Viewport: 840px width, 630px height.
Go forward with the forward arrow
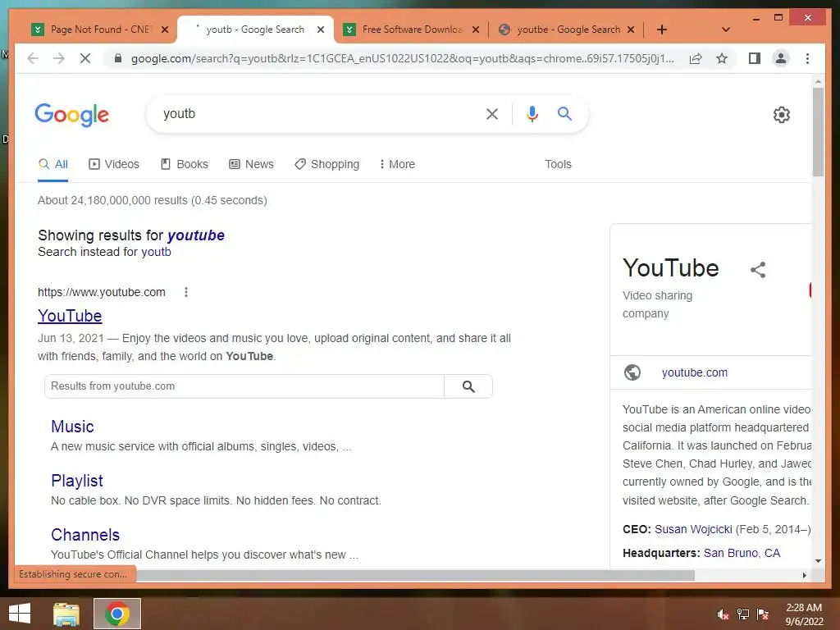click(59, 58)
